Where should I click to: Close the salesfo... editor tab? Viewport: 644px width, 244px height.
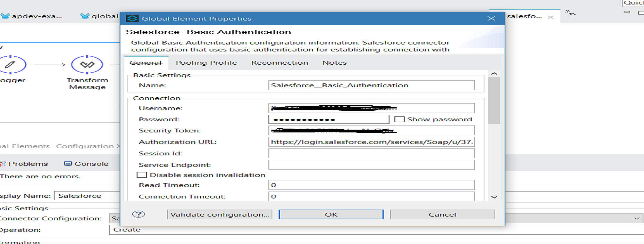pyautogui.click(x=551, y=17)
